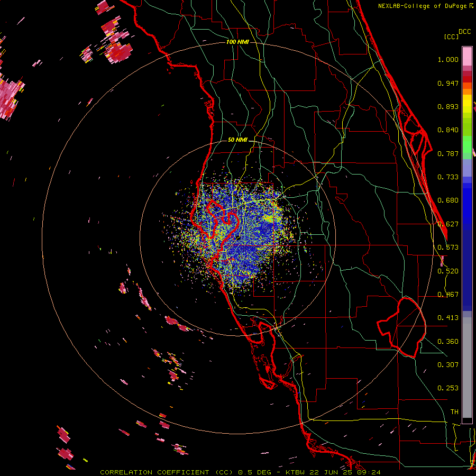476x476 pixels.
Task: Click the DCC label above the color bar
Action: (x=465, y=32)
